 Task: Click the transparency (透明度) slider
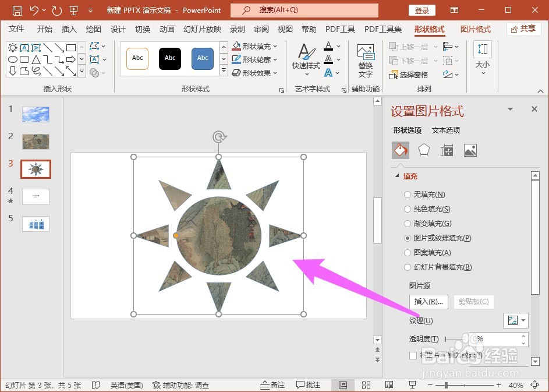455,339
